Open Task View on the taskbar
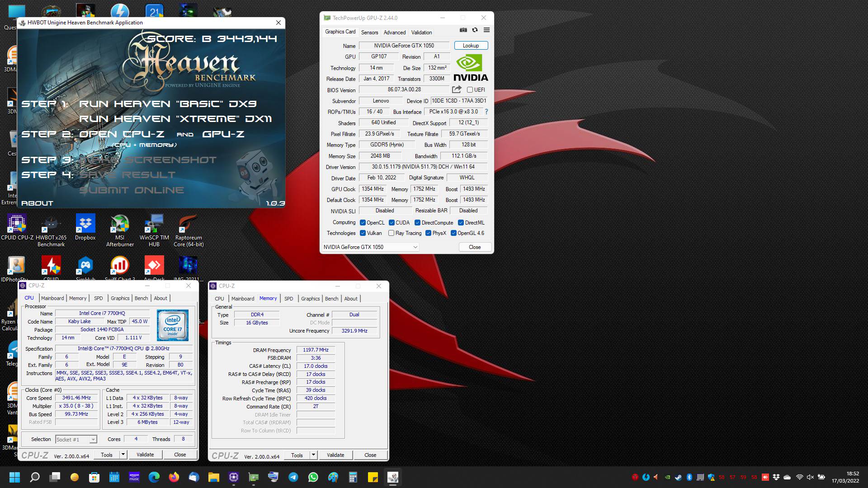868x488 pixels. (55, 477)
